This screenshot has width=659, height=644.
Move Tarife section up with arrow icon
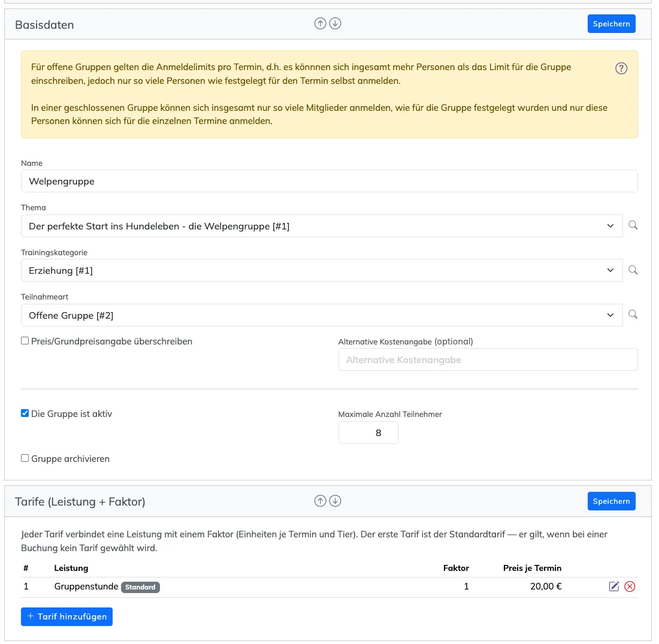click(x=321, y=501)
